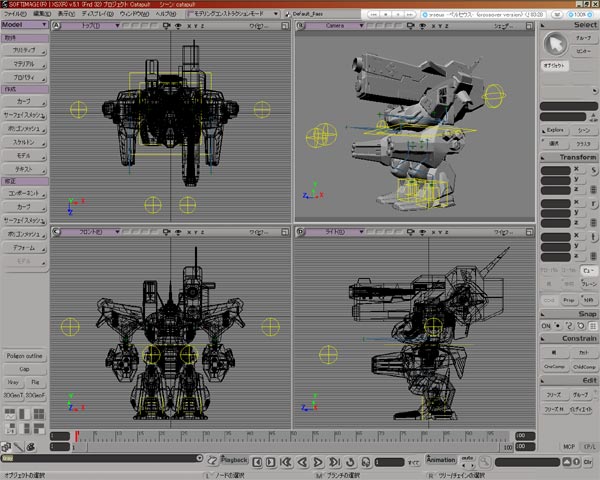Activate the scale 's' transform icon

point(593,170)
